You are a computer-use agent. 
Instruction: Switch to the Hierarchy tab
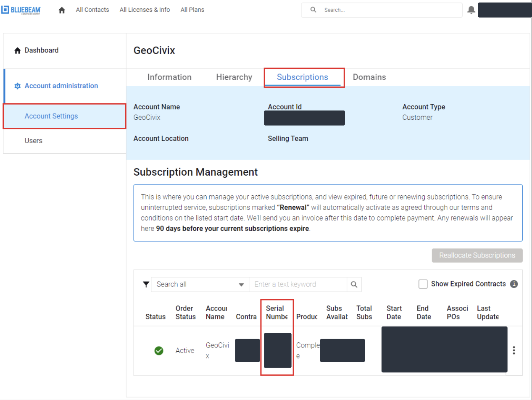234,77
